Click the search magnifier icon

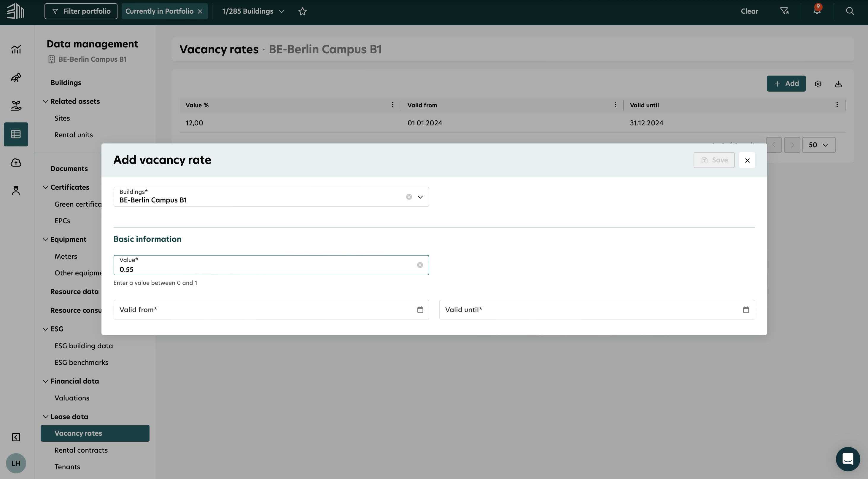[850, 11]
